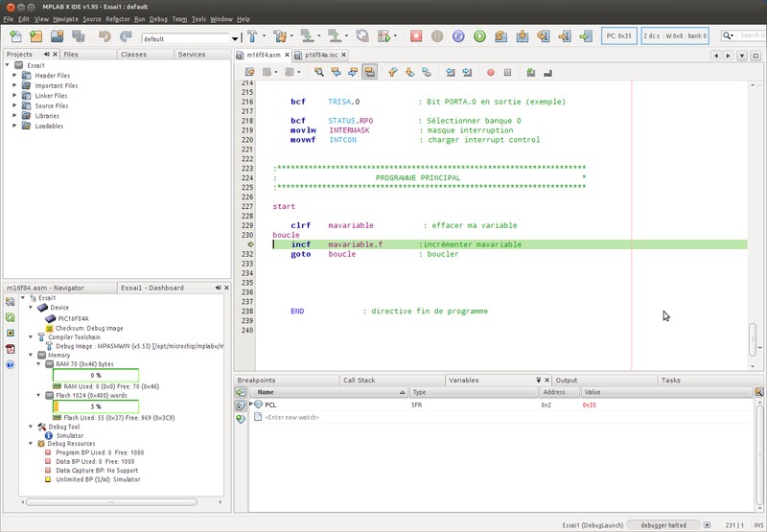Toggle the highlight search button in editor toolbar
Image resolution: width=767 pixels, height=532 pixels.
pos(369,72)
